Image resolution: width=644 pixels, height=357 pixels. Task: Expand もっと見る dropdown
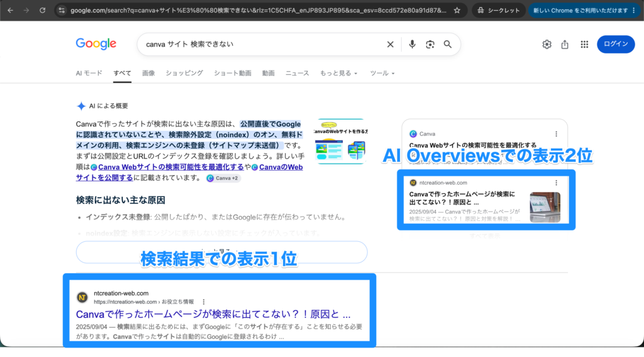[x=338, y=73]
